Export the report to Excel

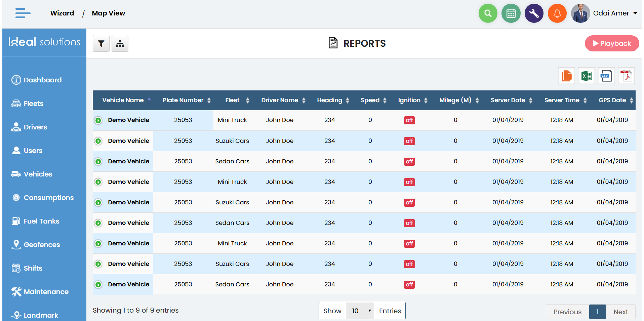(x=586, y=76)
